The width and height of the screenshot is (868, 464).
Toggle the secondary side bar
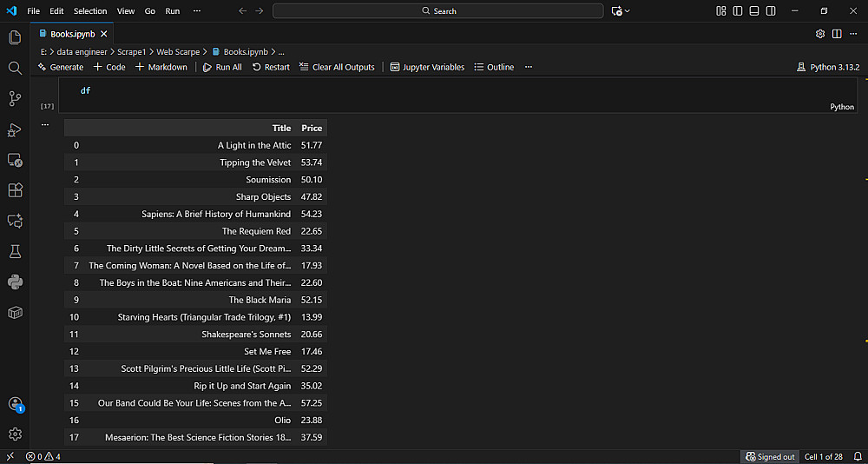click(771, 11)
